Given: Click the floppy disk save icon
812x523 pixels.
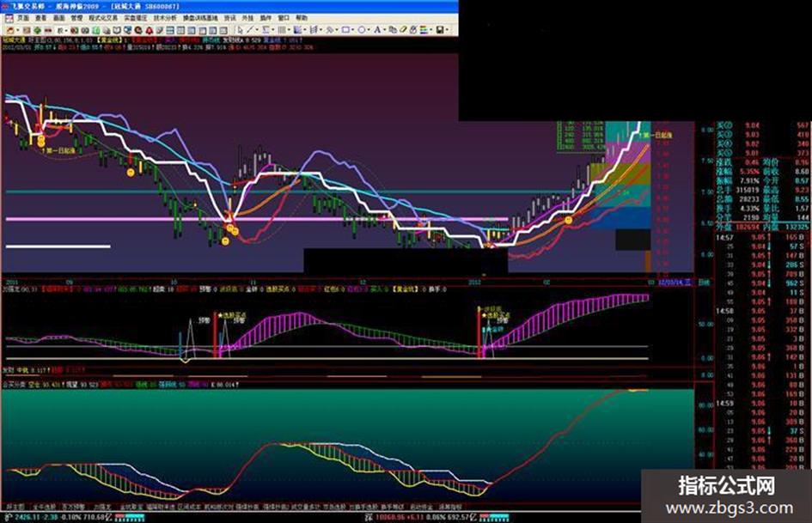Looking at the screenshot, I should click(x=440, y=30).
